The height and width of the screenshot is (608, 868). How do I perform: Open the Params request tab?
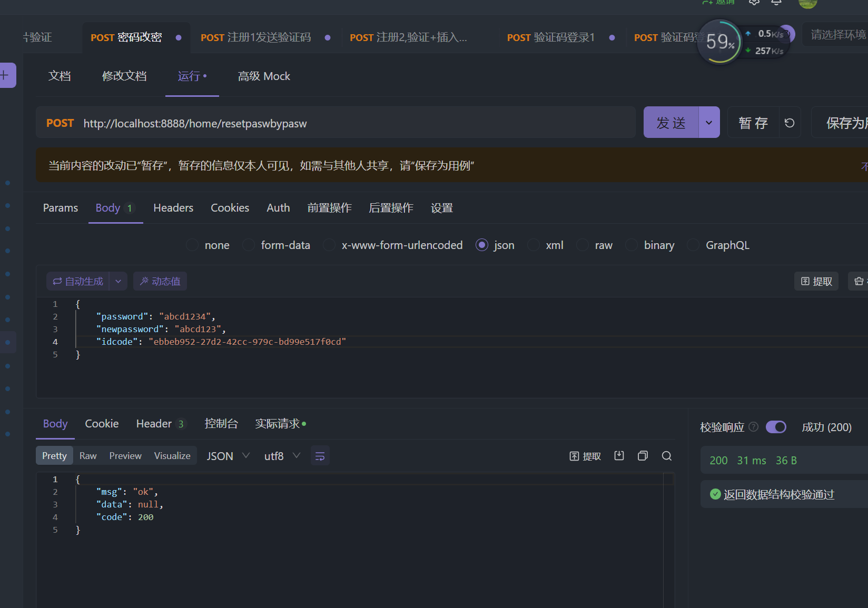coord(61,208)
